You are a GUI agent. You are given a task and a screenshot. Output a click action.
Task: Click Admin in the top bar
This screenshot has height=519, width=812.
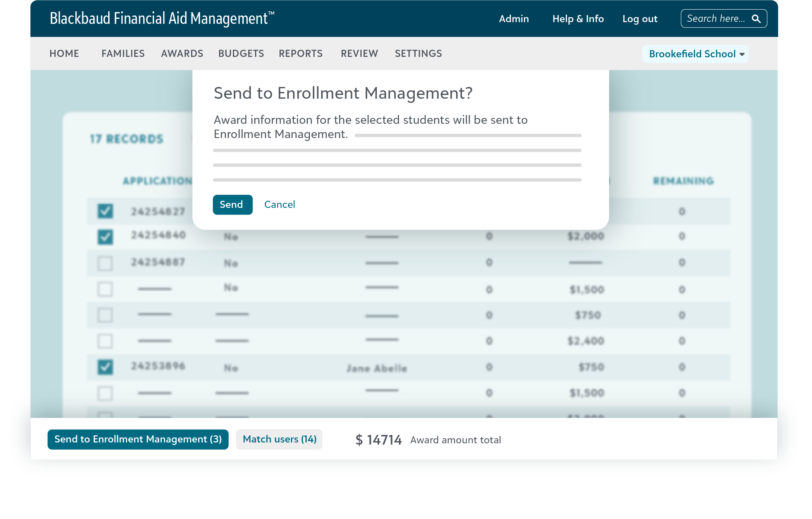click(x=513, y=19)
